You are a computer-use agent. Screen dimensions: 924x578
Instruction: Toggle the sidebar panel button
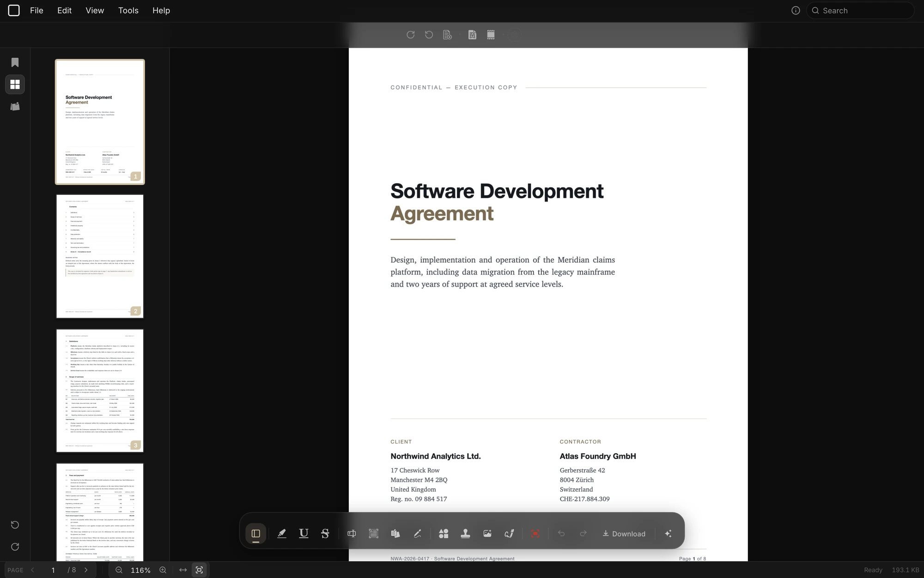[255, 534]
